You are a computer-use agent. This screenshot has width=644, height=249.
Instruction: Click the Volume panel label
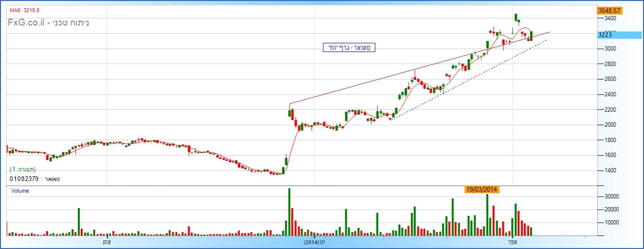click(20, 191)
